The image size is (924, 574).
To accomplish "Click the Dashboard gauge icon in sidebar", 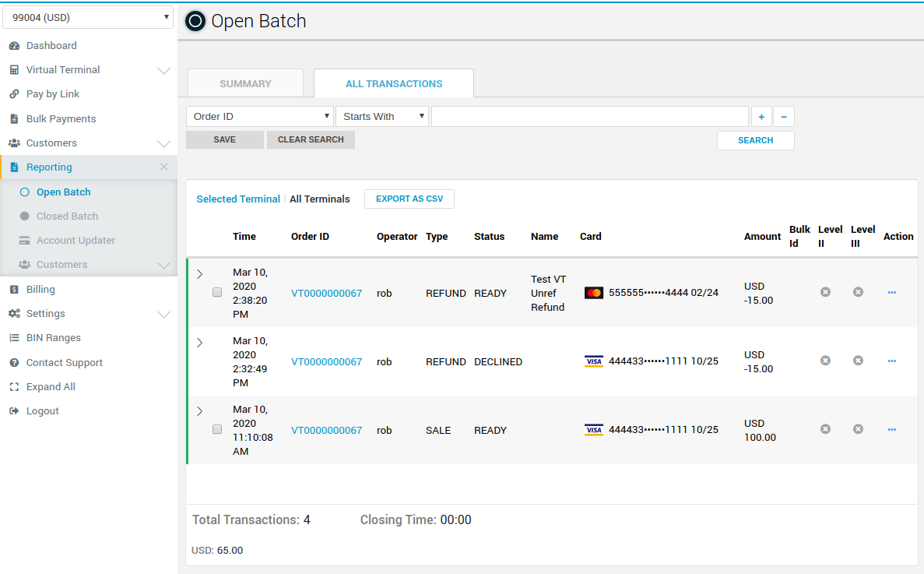I will [13, 46].
